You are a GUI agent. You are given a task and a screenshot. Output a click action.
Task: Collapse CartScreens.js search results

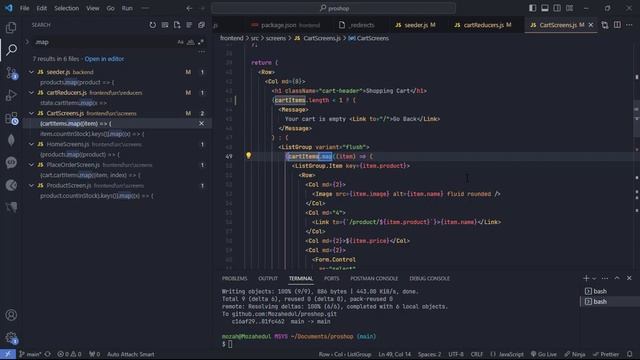click(x=31, y=113)
